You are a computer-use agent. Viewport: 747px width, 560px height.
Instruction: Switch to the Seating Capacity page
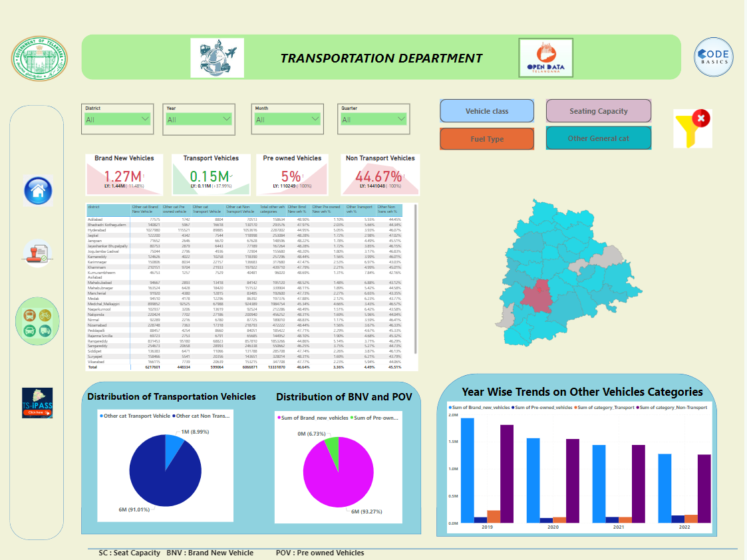click(598, 110)
